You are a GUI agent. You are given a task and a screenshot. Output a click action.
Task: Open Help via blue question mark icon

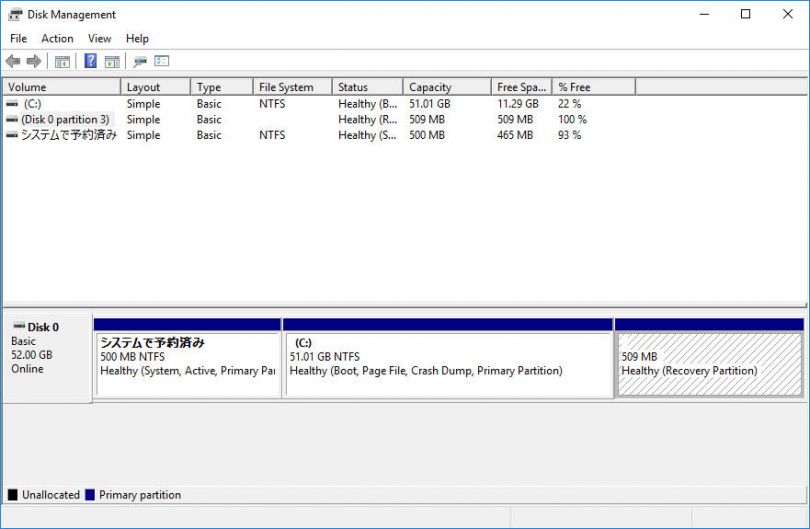(x=90, y=62)
